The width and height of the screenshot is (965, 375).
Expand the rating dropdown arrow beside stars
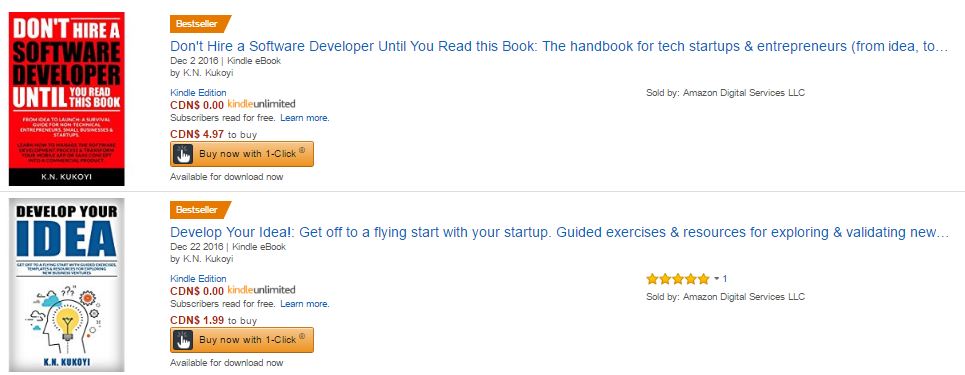(x=716, y=279)
